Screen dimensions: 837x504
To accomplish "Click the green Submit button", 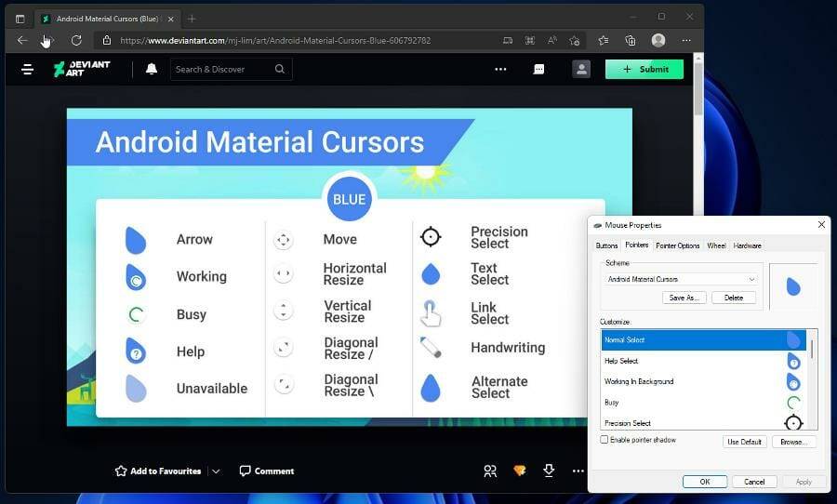I will 644,69.
